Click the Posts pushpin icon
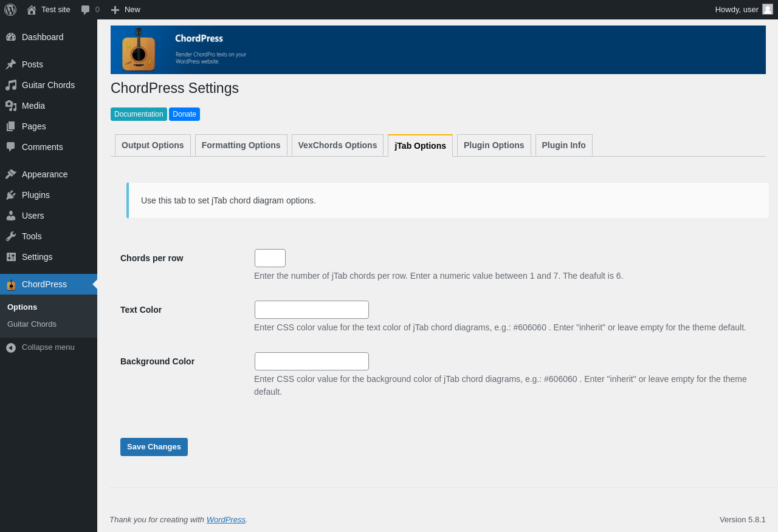The image size is (778, 532). (11, 64)
